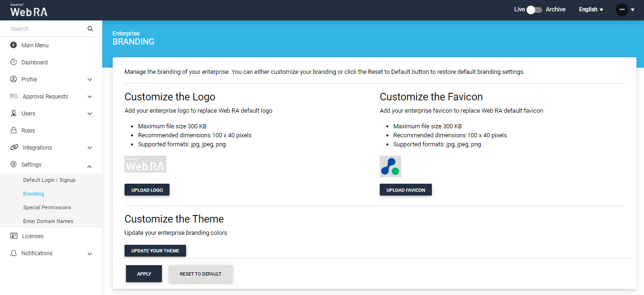
Task: Click the Upload Favicon button
Action: (x=406, y=190)
